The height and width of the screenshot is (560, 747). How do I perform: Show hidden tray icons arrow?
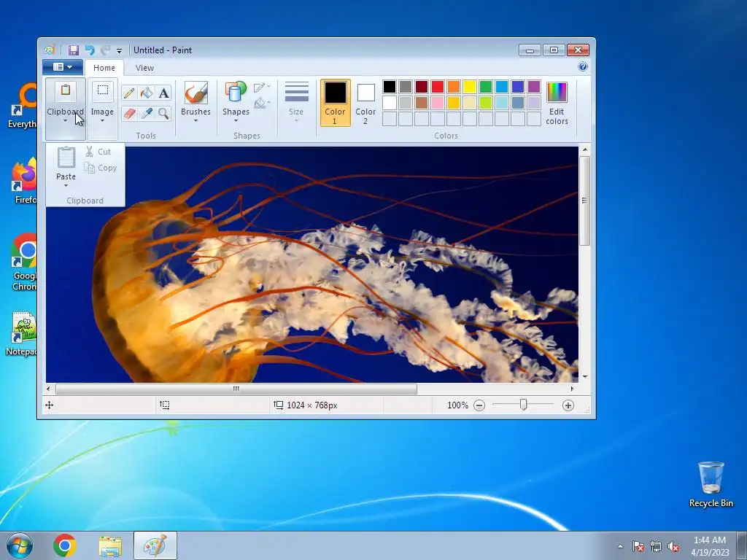pos(620,547)
